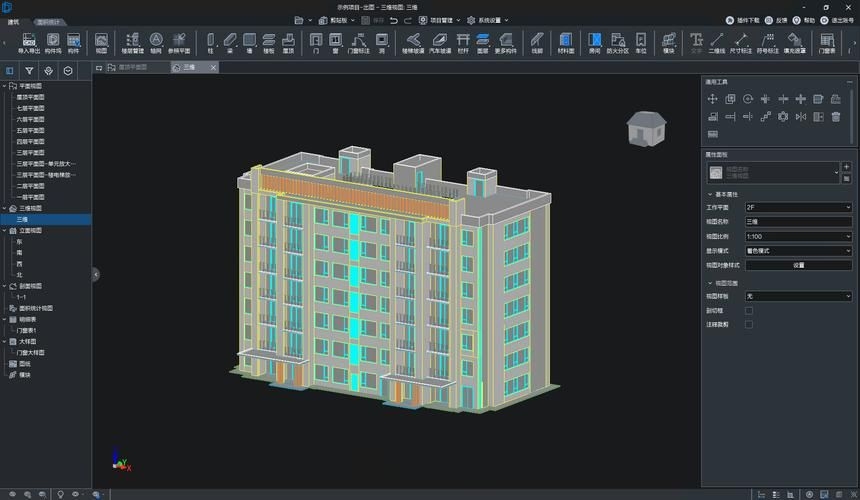860x500 pixels.
Task: Open the 工作平面 dropdown showing 2F
Action: point(798,207)
